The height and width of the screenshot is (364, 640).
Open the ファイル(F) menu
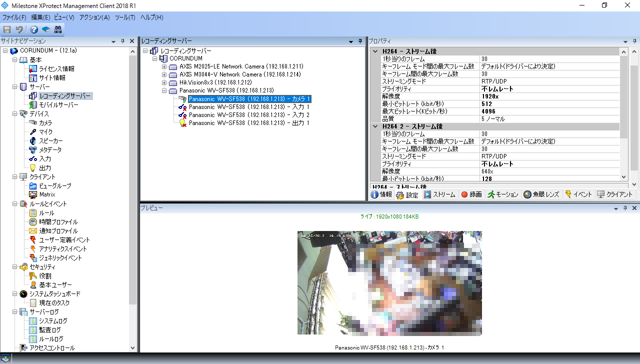(14, 17)
